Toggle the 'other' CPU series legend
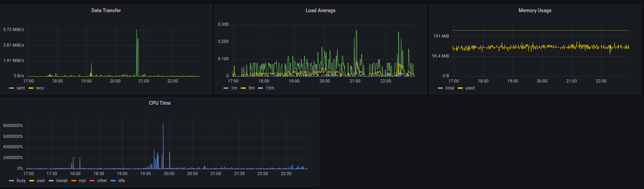 (102, 181)
